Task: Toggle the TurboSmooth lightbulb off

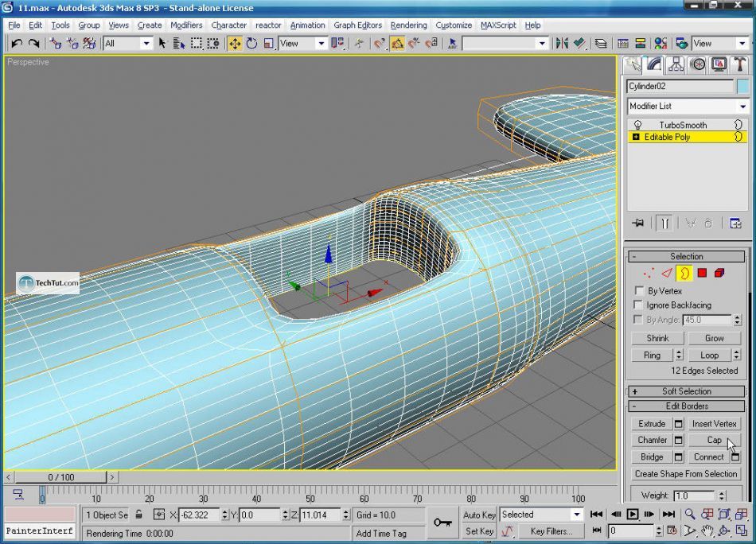Action: (x=638, y=125)
